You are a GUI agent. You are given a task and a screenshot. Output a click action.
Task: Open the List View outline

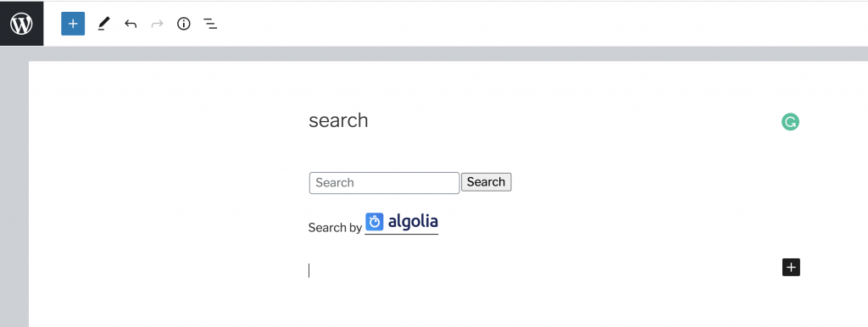(210, 24)
